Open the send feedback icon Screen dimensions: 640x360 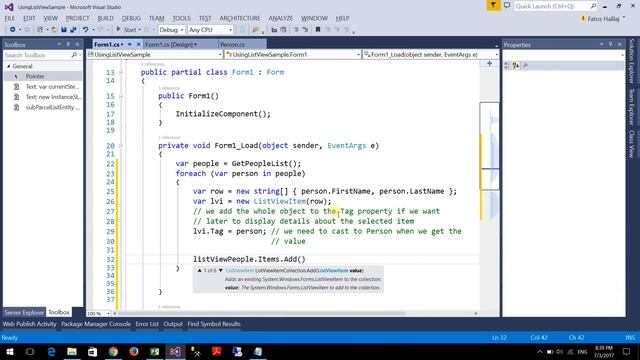tap(507, 5)
